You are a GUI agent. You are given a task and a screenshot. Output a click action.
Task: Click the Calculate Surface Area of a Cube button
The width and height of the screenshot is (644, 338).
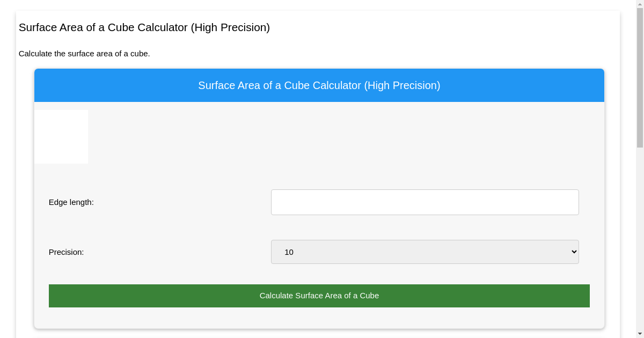319,296
